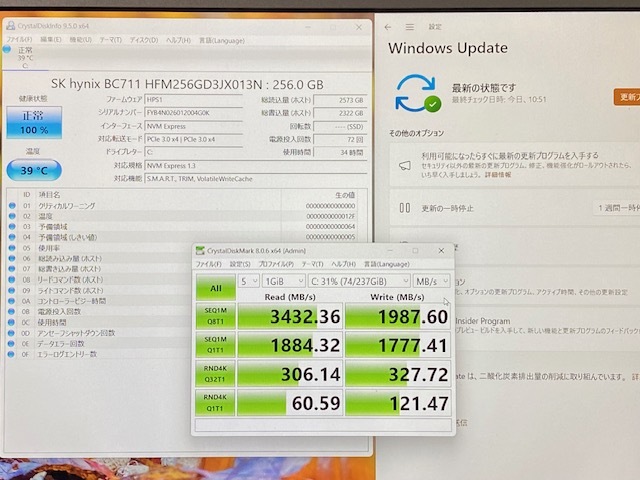The height and width of the screenshot is (480, 640).
Task: Select the 0B 電源投入回数 SMART row
Action: coord(100,312)
